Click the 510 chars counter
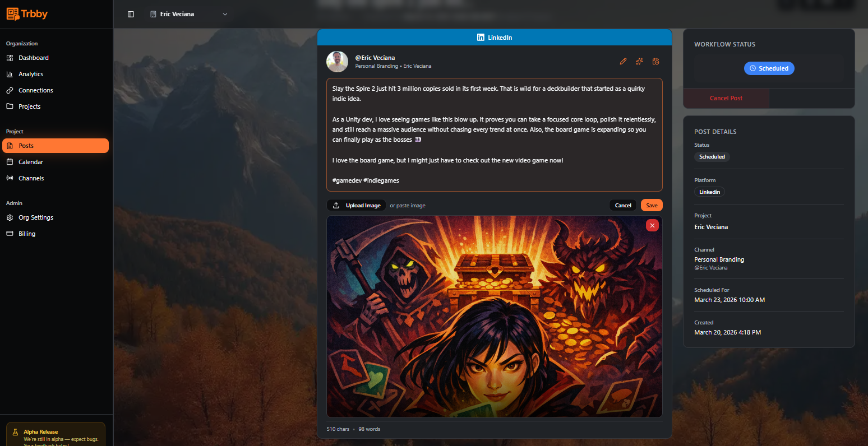The width and height of the screenshot is (868, 446). [x=338, y=429]
